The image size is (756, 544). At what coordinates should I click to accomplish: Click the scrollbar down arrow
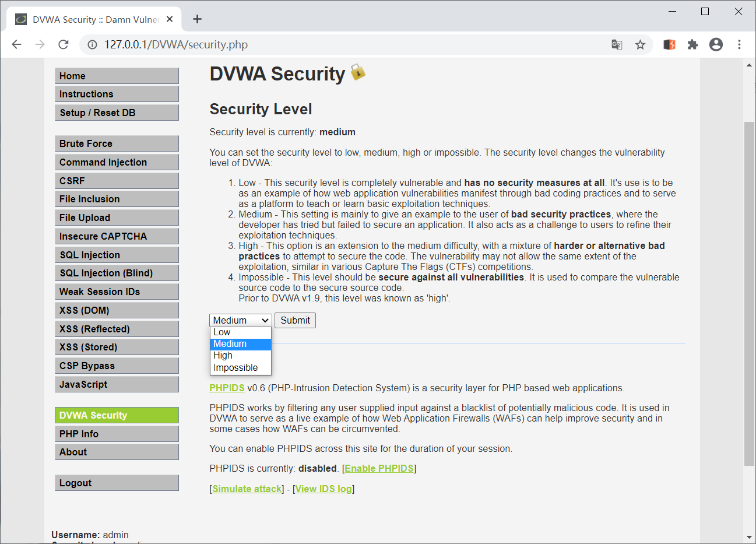[x=749, y=537]
